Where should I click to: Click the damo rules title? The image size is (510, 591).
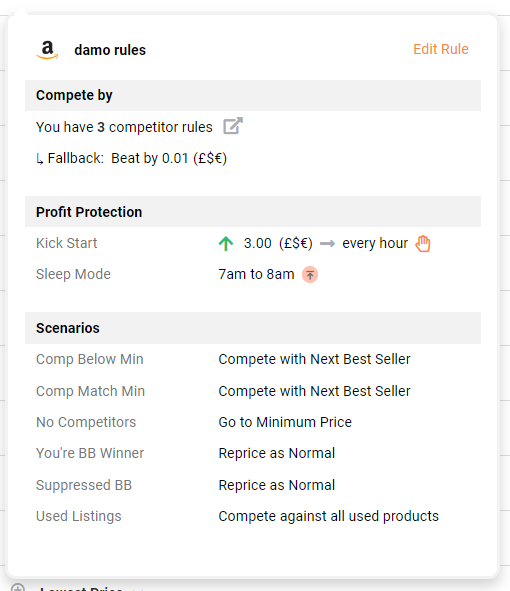110,50
